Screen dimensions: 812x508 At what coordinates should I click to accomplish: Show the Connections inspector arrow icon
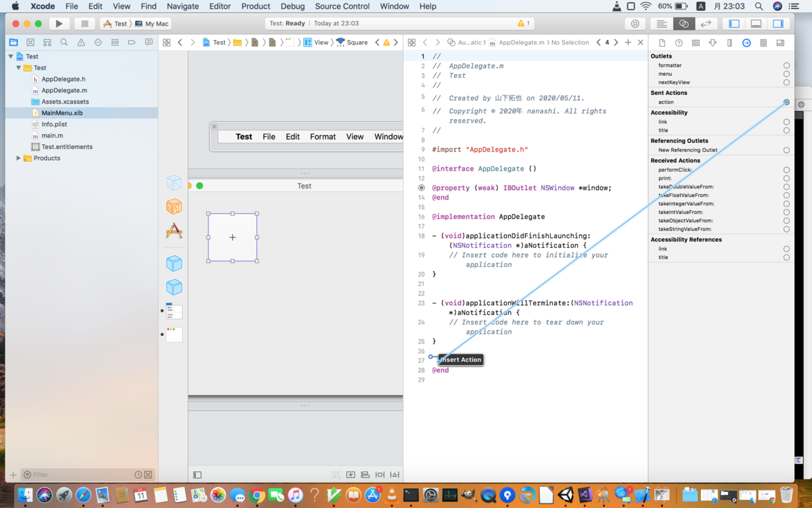pos(746,43)
